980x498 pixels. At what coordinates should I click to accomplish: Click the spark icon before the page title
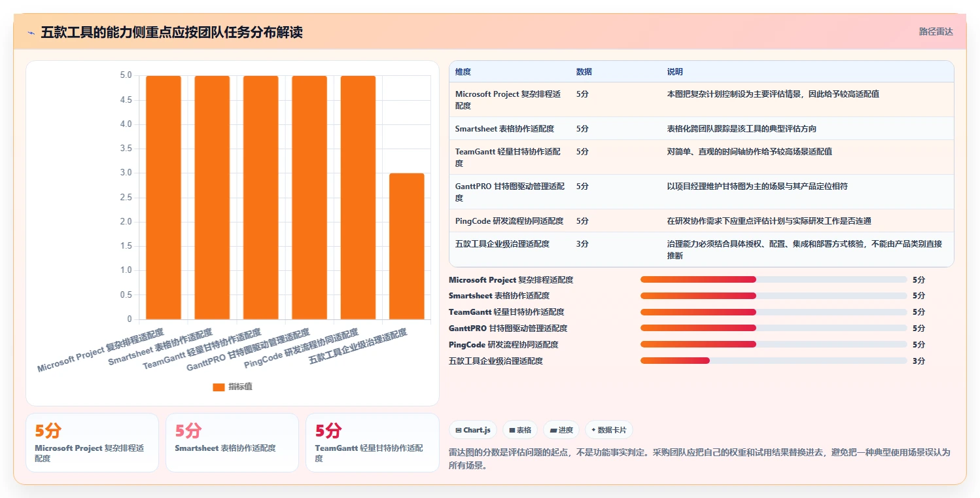(x=31, y=33)
